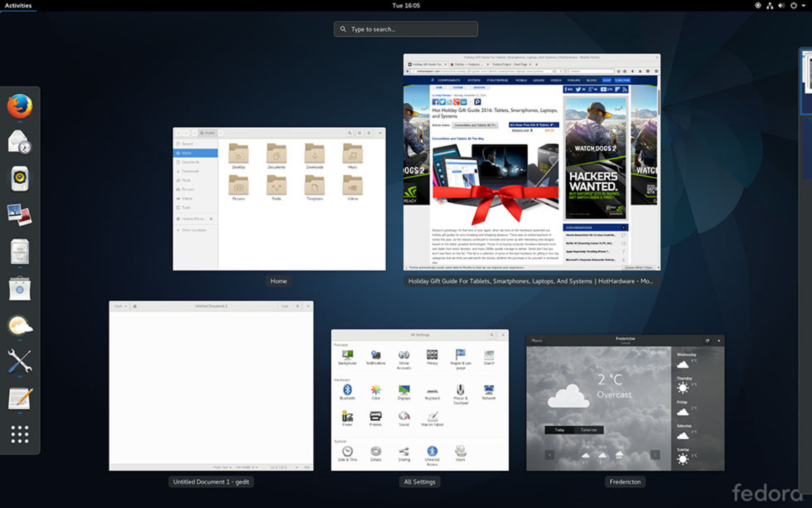The image size is (812, 508).
Task: Focus the Type to search field
Action: coord(406,29)
